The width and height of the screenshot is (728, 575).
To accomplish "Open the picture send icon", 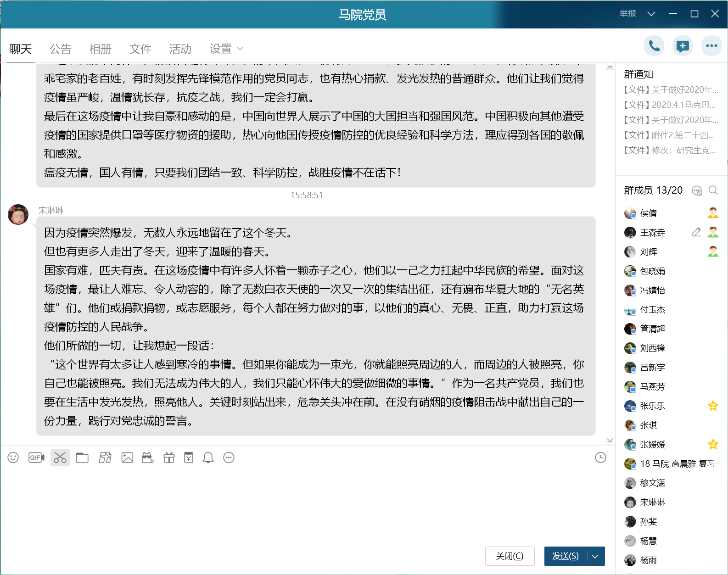I will pos(127,458).
